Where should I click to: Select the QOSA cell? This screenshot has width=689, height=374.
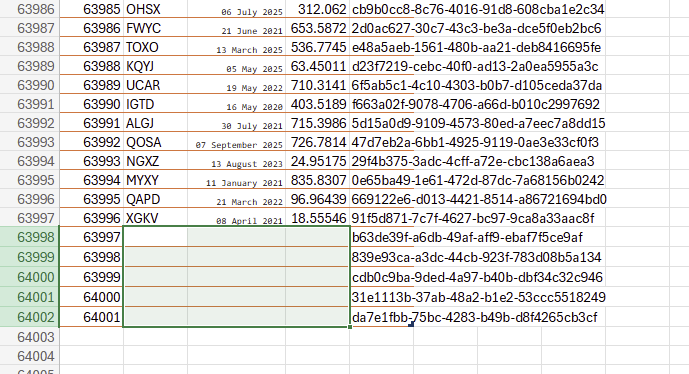(156, 142)
